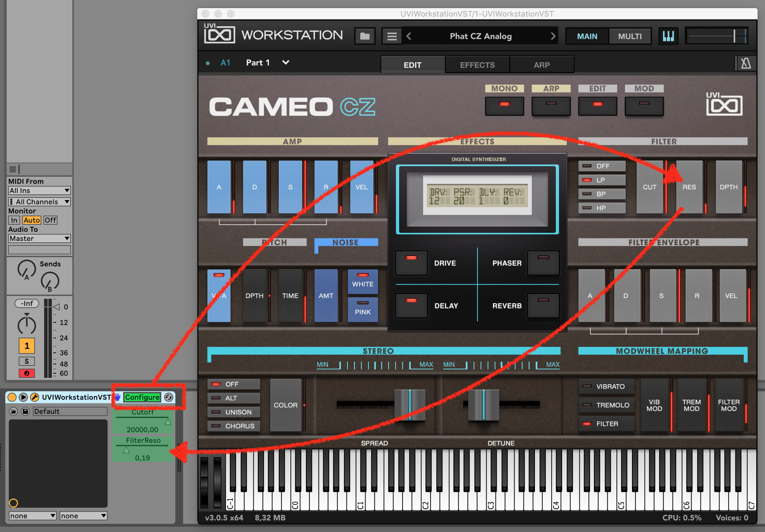This screenshot has width=765, height=532.
Task: Show the keyboard panel icon
Action: pos(668,36)
